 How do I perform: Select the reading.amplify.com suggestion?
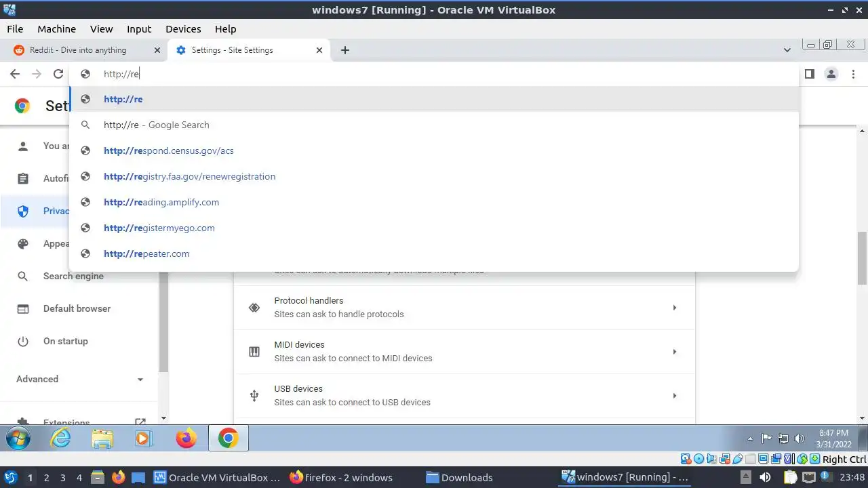pos(434,202)
